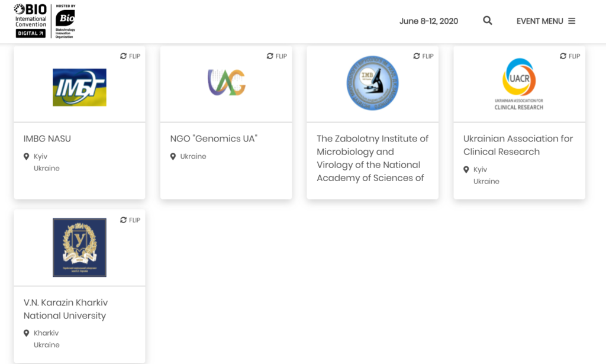Click the location pin beside Kharkiv
Image resolution: width=606 pixels, height=364 pixels.
pyautogui.click(x=26, y=333)
